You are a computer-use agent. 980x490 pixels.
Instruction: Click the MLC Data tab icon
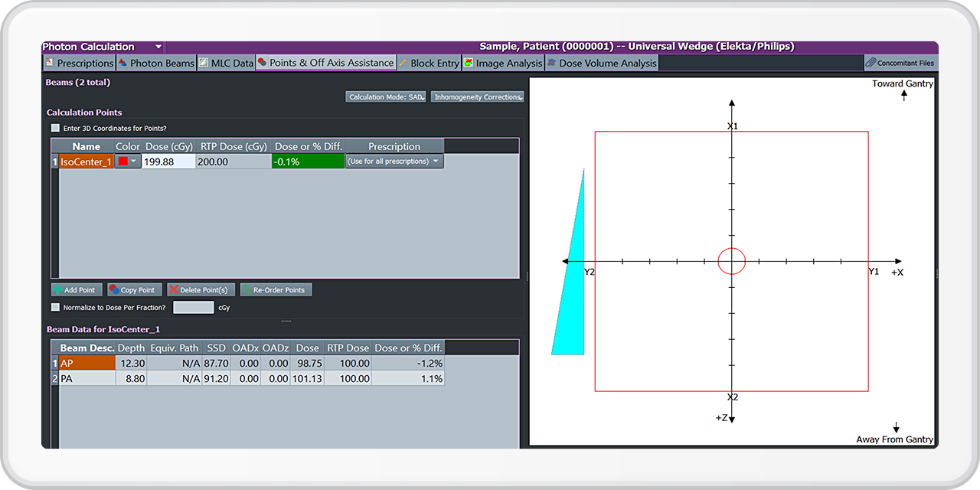204,63
